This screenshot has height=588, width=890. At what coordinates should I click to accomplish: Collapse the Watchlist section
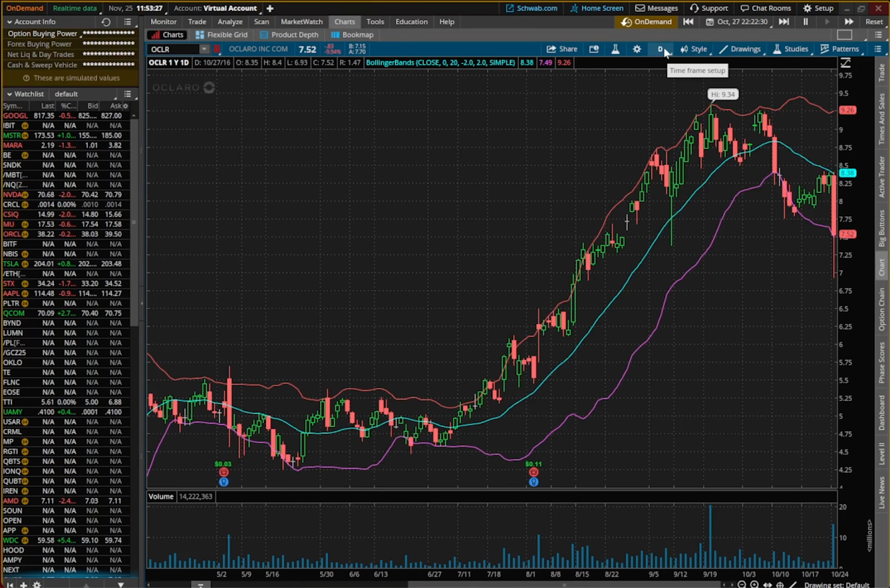point(9,94)
